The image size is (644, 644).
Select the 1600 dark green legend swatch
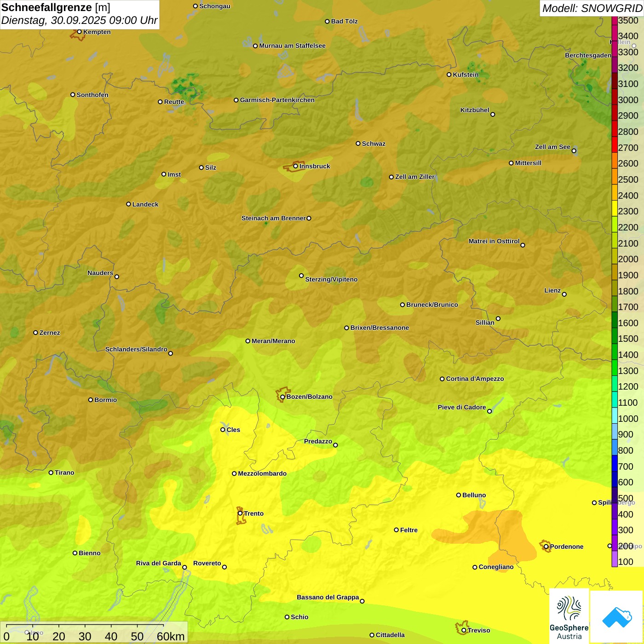coord(615,320)
